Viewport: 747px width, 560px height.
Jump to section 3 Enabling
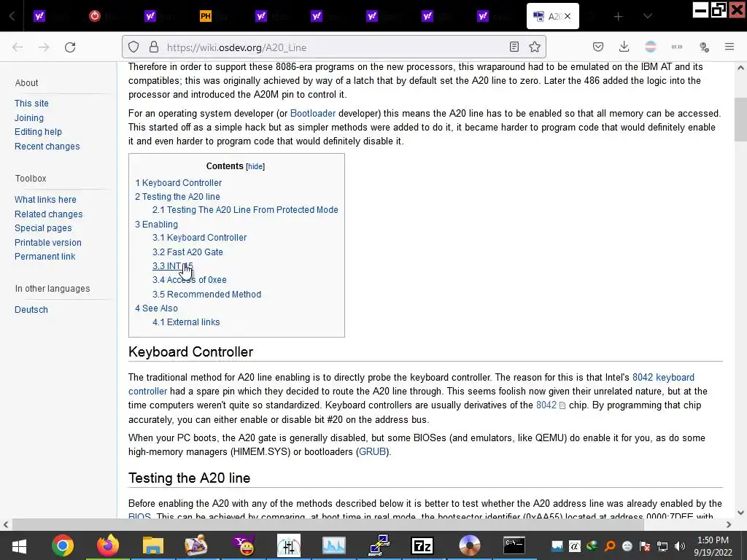156,225
